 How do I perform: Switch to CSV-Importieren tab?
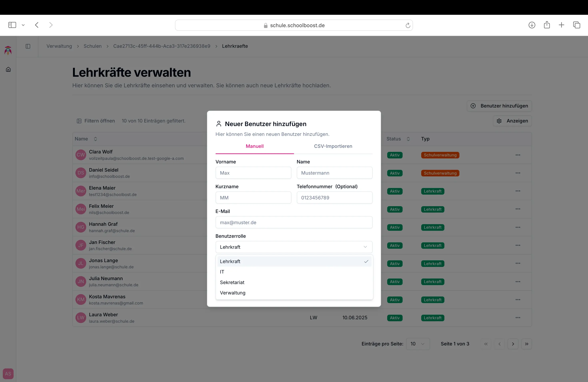click(x=333, y=146)
